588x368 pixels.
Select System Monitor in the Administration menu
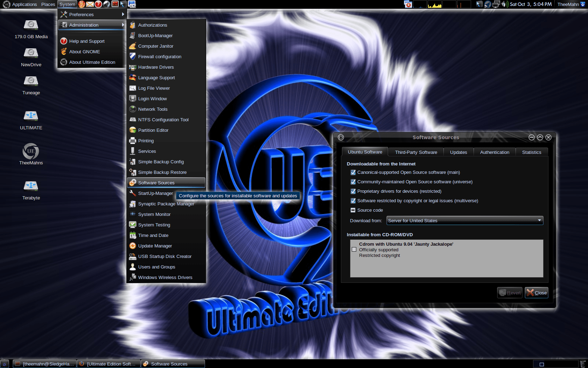(166, 214)
